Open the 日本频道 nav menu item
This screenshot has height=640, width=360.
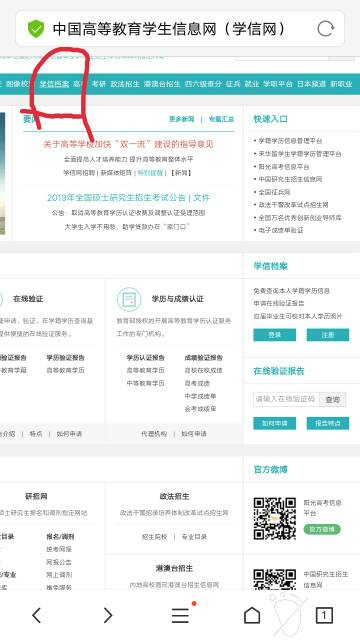[x=311, y=84]
